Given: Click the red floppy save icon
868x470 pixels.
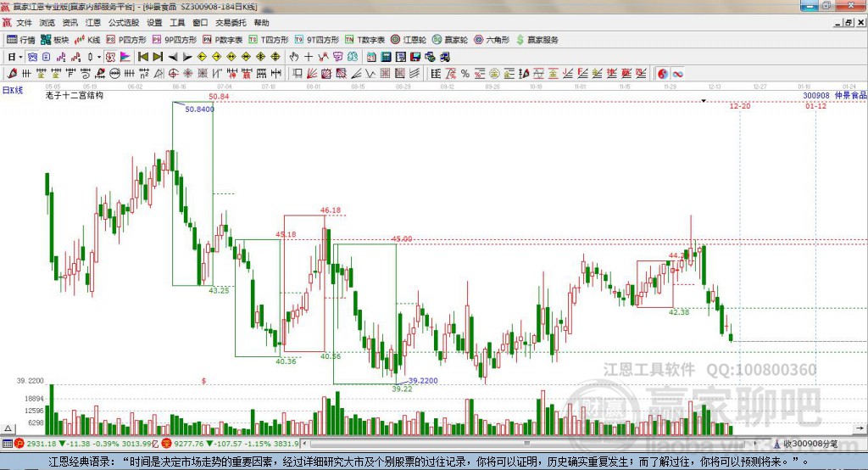Looking at the screenshot, I should coord(415,57).
